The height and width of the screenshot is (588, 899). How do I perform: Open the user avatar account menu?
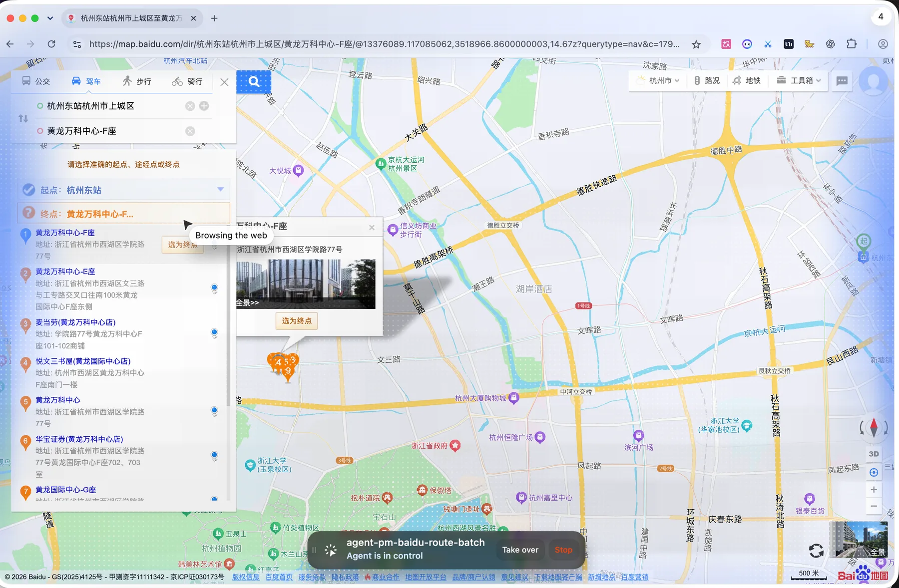coord(874,81)
